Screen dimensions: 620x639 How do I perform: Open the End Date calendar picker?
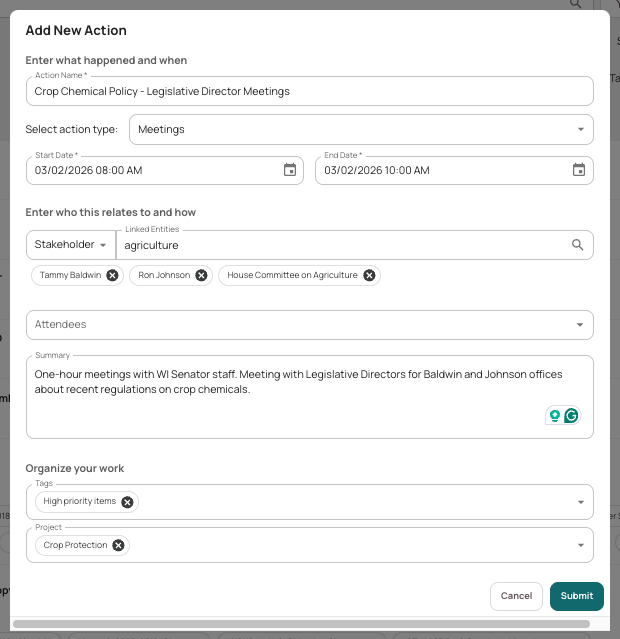pyautogui.click(x=579, y=170)
